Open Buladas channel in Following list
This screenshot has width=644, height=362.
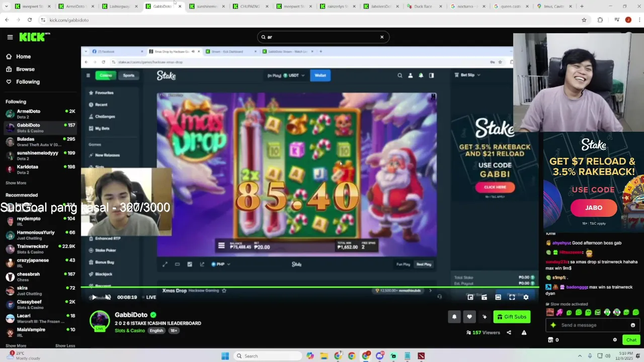40,141
